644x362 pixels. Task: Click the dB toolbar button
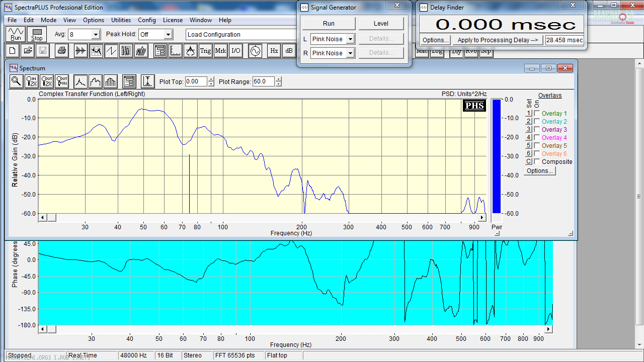(x=289, y=50)
